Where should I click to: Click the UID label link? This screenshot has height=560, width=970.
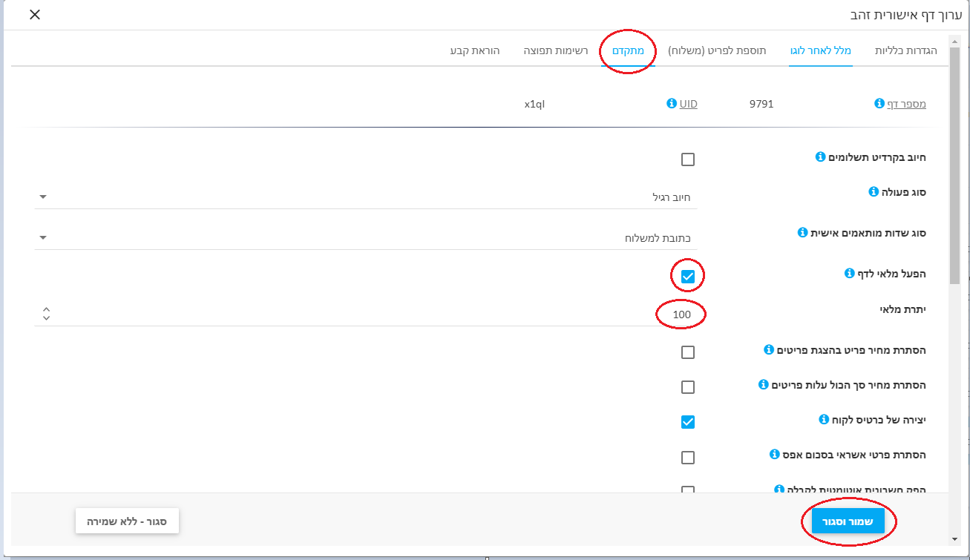pos(688,104)
